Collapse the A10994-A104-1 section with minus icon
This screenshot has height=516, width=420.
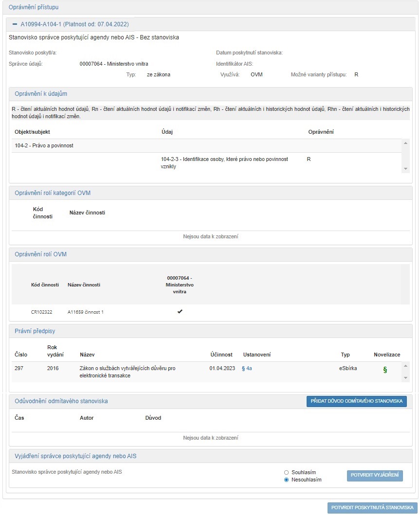pyautogui.click(x=15, y=24)
